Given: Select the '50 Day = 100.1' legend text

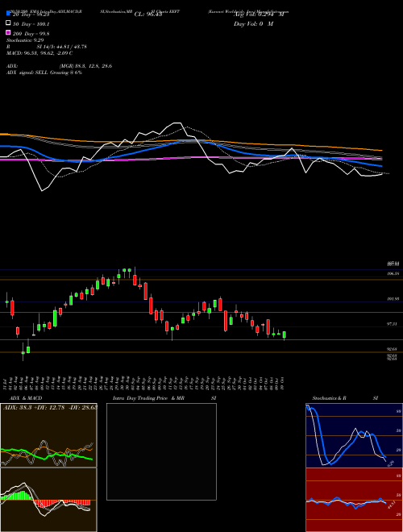Looking at the screenshot, I should pyautogui.click(x=31, y=24).
